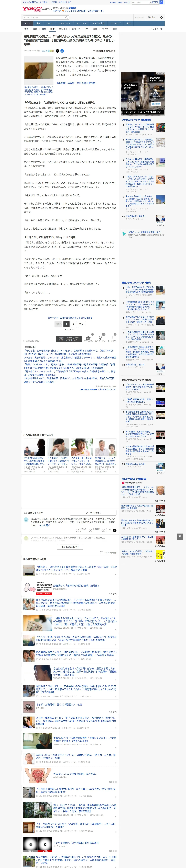The image size is (186, 868).
Task: Click the blue search button in top bar
Action: (x=161, y=2)
